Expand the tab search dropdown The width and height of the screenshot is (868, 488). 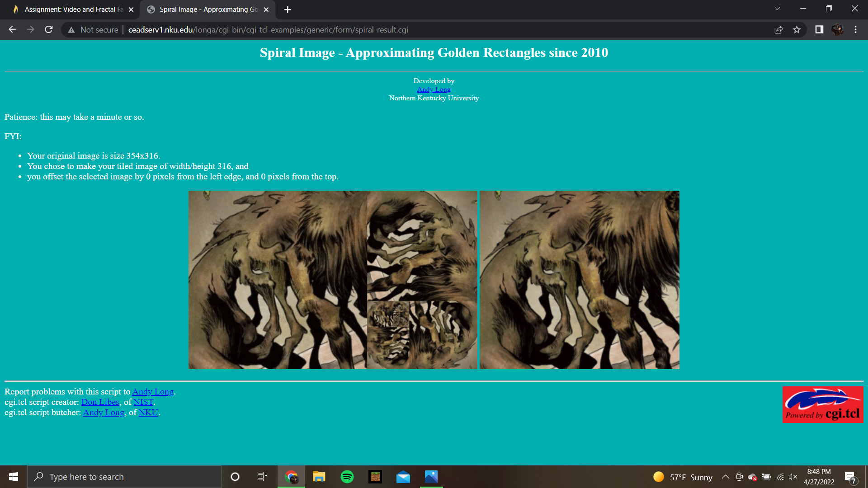pyautogui.click(x=777, y=9)
